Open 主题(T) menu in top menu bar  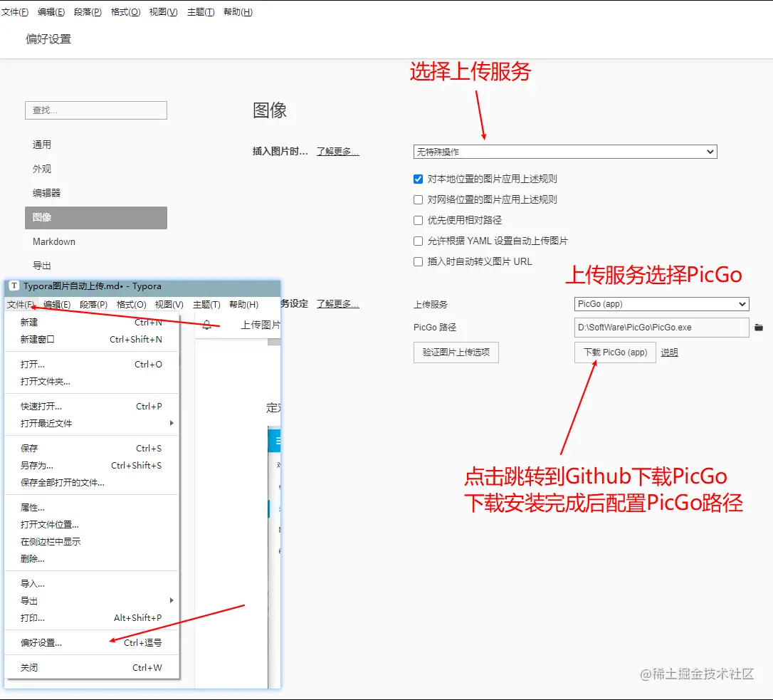(201, 12)
